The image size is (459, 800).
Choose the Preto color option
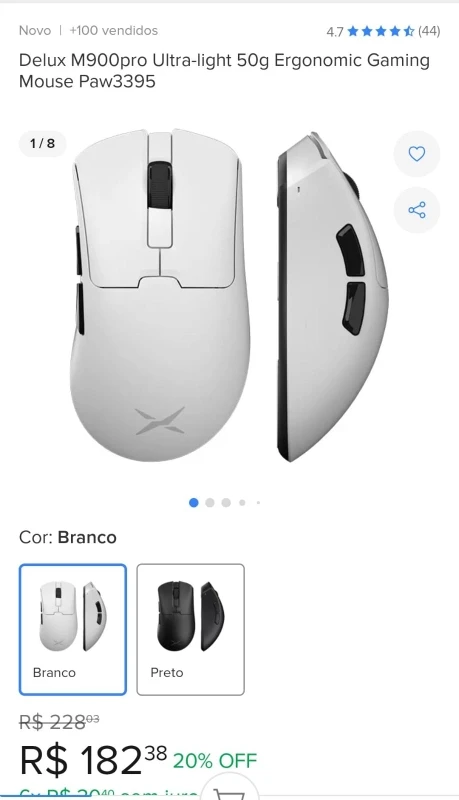tap(191, 630)
